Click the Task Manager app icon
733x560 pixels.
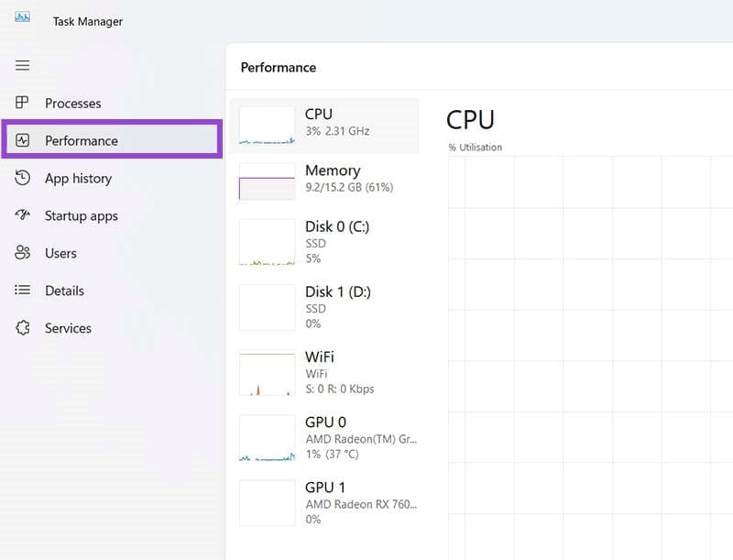click(22, 17)
